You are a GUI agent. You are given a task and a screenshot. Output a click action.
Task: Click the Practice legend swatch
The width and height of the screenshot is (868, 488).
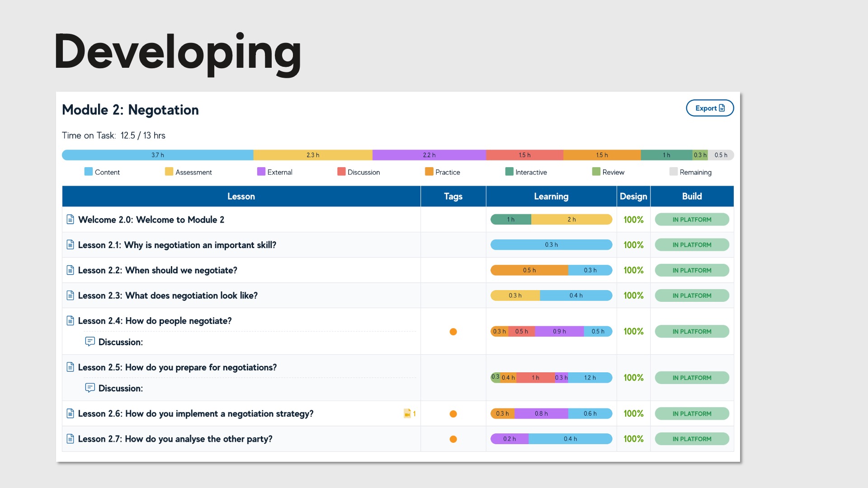429,172
